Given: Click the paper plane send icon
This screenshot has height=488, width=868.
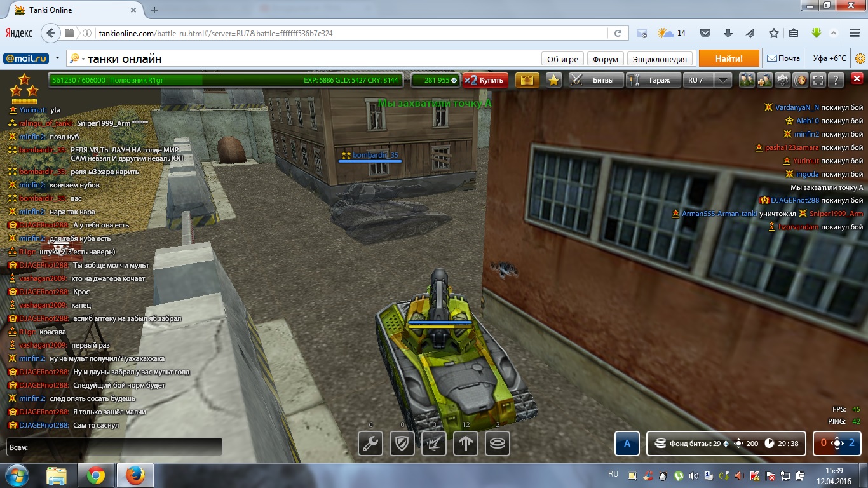Looking at the screenshot, I should pos(750,33).
